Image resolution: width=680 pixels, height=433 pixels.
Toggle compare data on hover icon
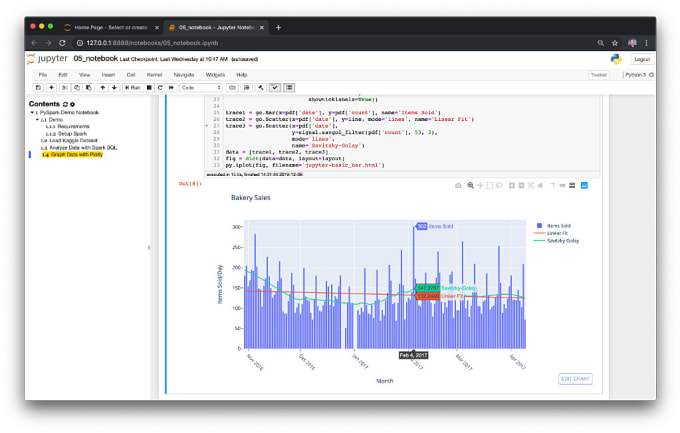pos(572,186)
